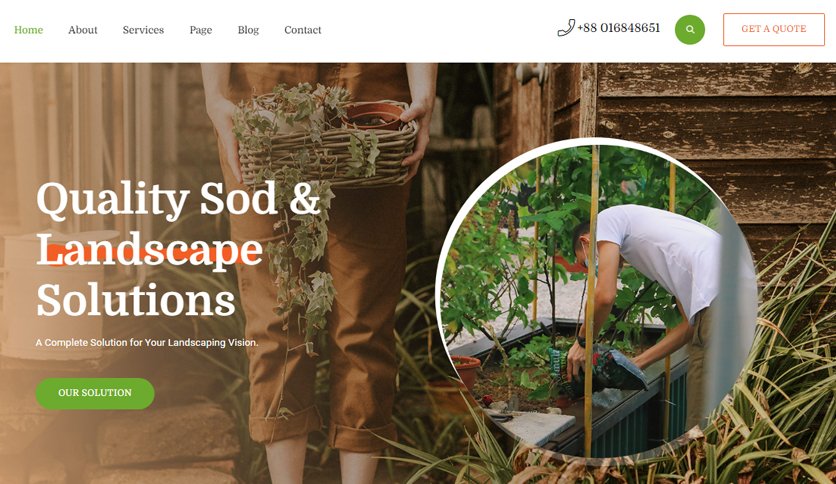The height and width of the screenshot is (484, 836).
Task: Click the wicker basket in hero image
Action: [326, 143]
